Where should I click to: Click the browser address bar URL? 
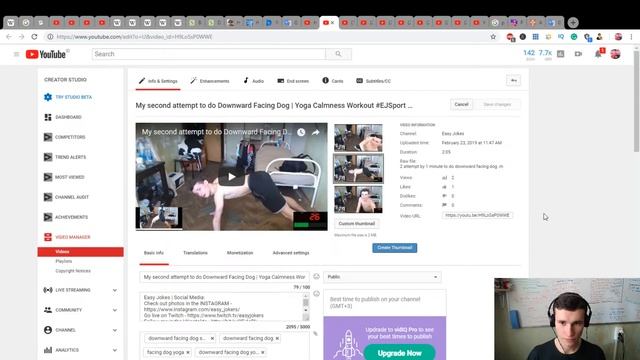135,37
